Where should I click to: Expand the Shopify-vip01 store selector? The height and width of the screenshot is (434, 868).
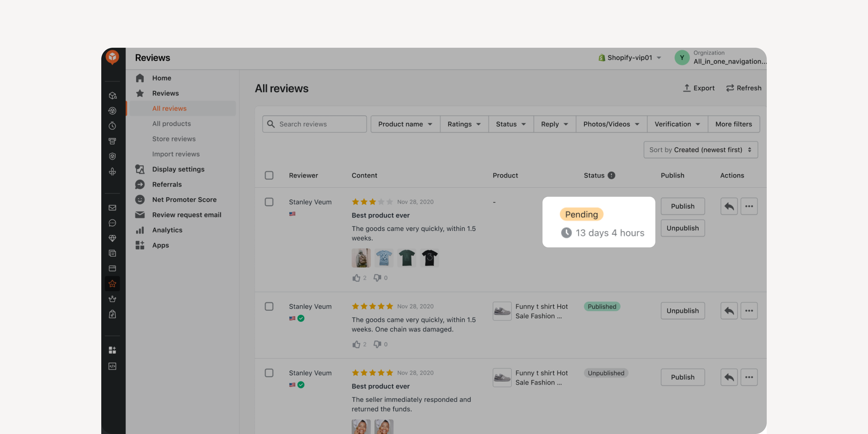coord(629,58)
